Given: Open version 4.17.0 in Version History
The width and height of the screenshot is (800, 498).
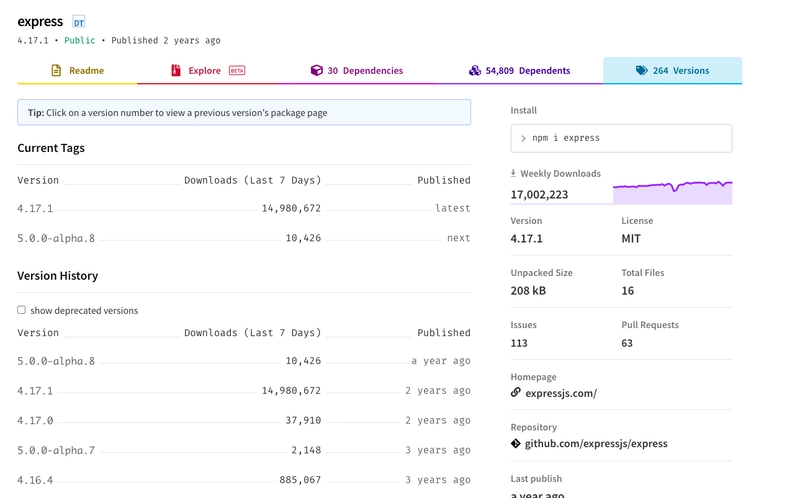Looking at the screenshot, I should (x=35, y=421).
